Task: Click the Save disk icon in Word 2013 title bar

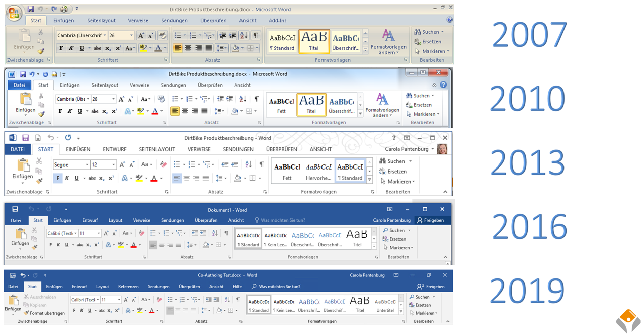Action: coord(25,138)
